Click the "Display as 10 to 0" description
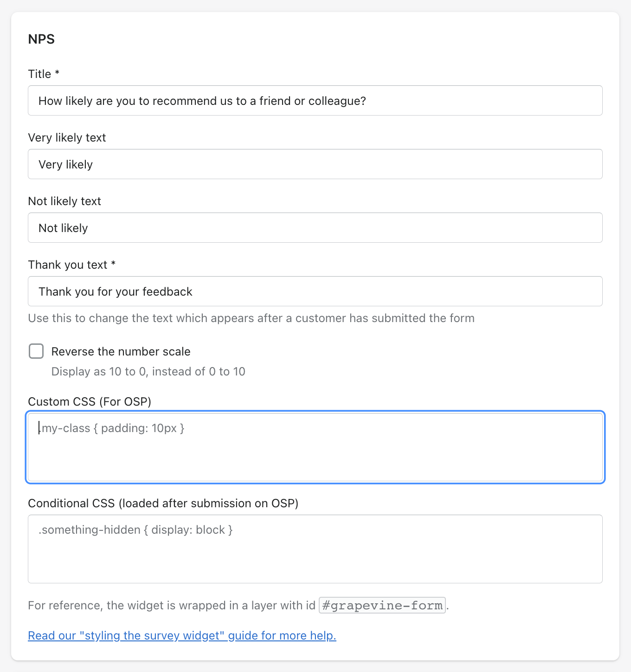 coord(148,372)
